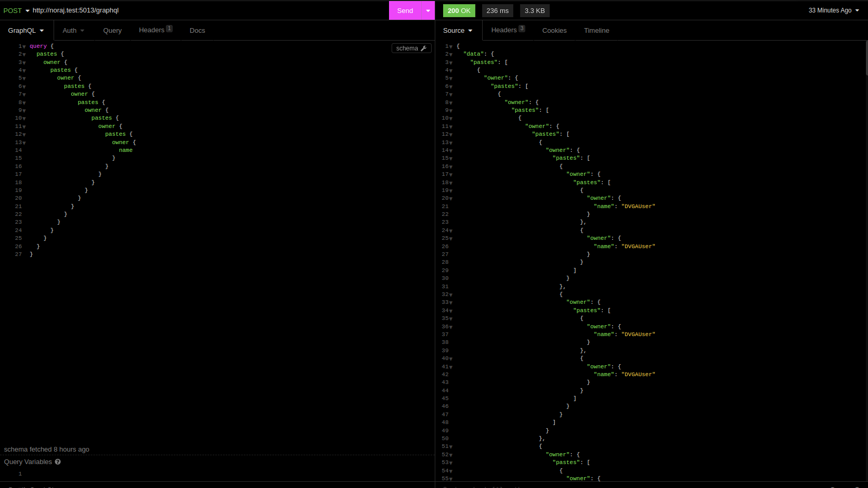Fold the query block at line 2
868x488 pixels.
[24, 55]
